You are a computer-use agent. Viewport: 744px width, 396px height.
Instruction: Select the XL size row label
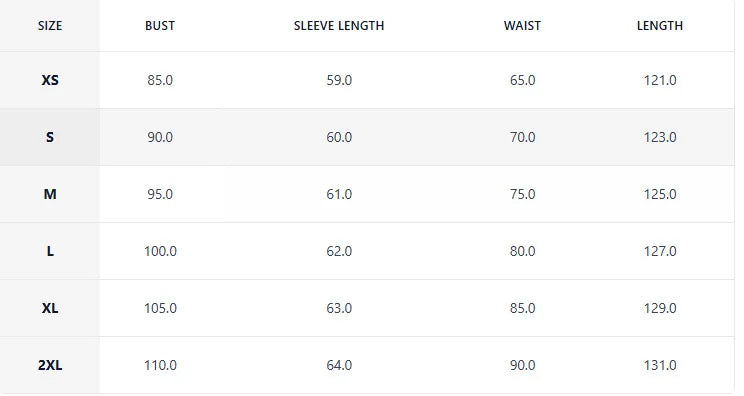50,308
